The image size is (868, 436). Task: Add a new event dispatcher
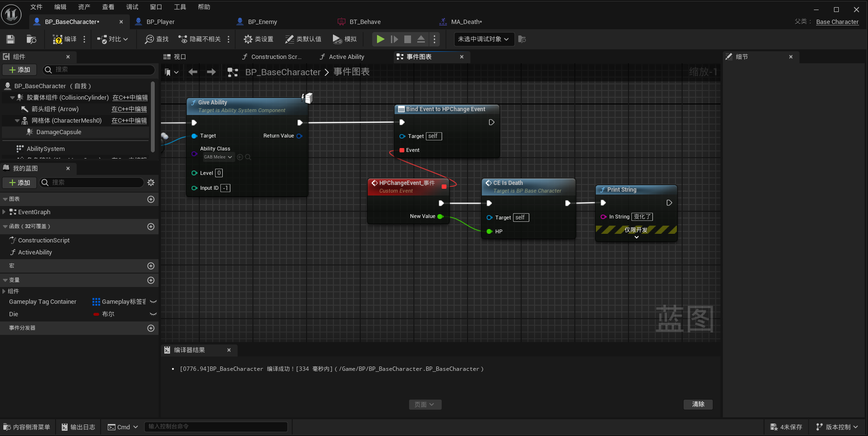151,328
